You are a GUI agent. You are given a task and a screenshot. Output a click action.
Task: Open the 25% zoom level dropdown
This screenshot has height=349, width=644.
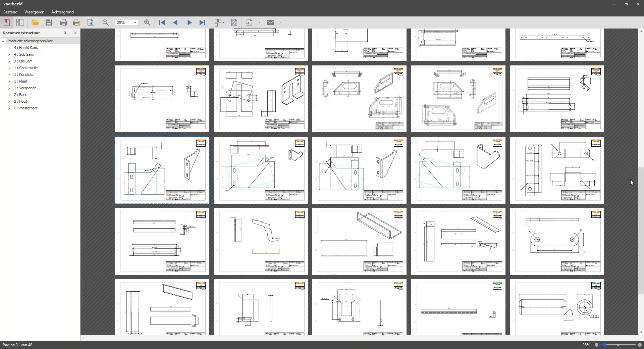(x=135, y=23)
